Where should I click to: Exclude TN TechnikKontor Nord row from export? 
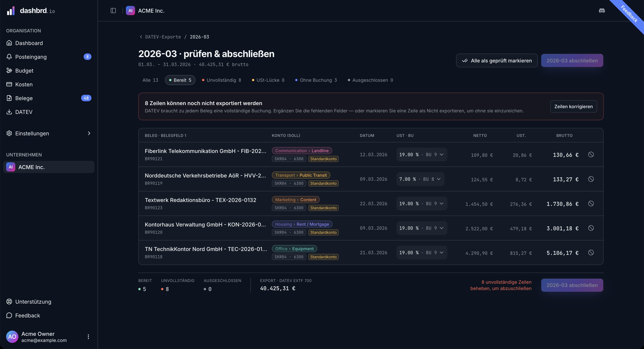(591, 253)
